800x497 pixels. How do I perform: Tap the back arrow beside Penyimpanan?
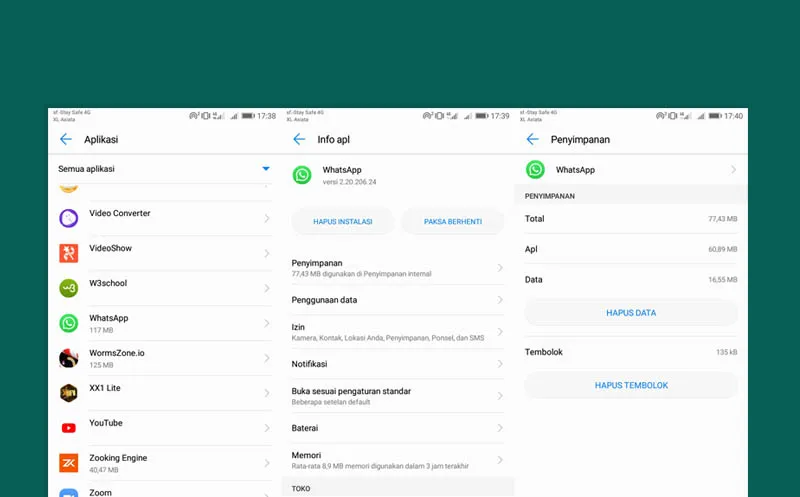(532, 140)
